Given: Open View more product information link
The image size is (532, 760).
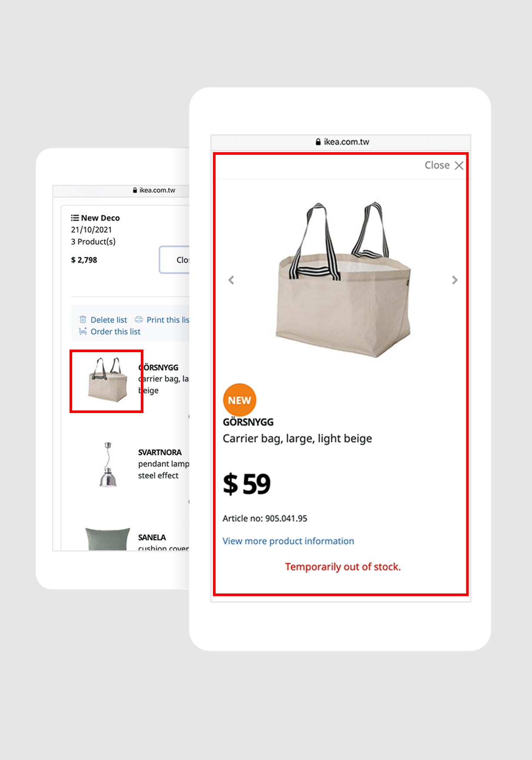Looking at the screenshot, I should click(x=288, y=541).
